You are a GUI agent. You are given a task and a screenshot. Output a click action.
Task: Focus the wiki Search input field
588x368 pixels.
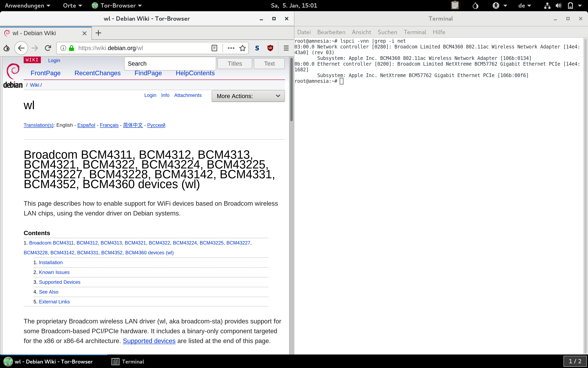point(170,64)
